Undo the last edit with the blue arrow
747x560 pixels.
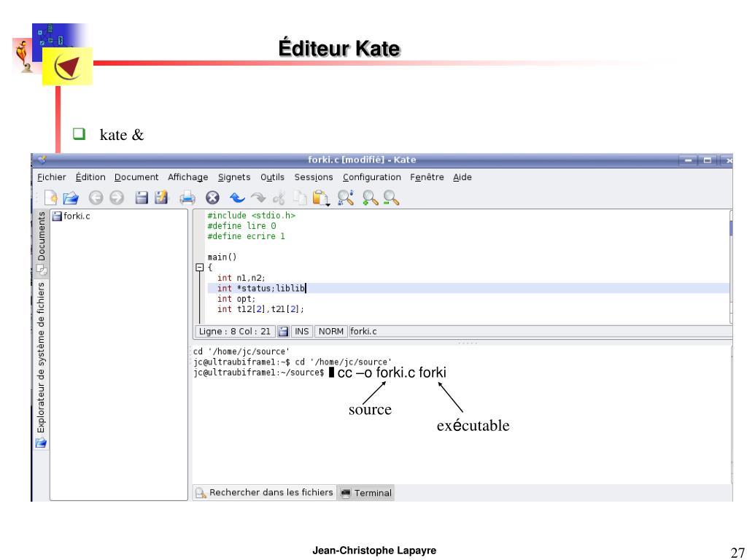click(x=237, y=198)
